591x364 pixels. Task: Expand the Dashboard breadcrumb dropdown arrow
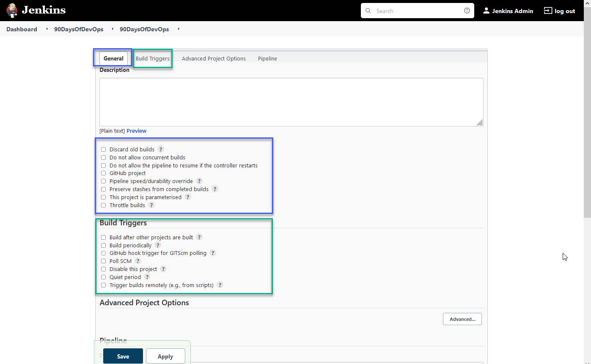[47, 29]
